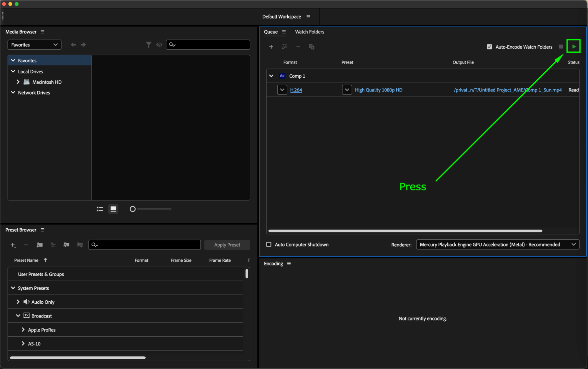588x369 pixels.
Task: Open the Default Workspace menu icon
Action: coord(308,17)
